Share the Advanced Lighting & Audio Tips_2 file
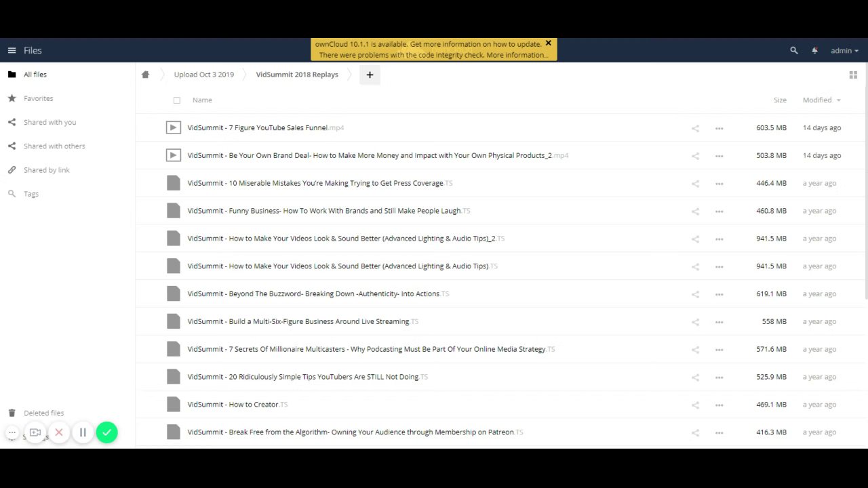Viewport: 868px width, 488px height. 695,239
